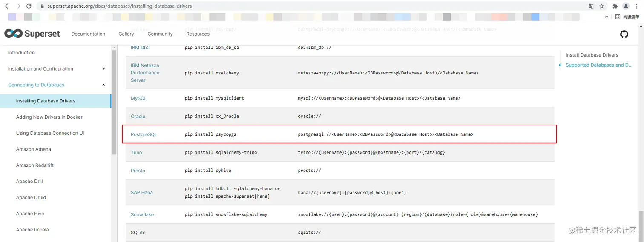This screenshot has width=644, height=242.
Task: Click 'pip install ibm_db_sa' text
Action: [212, 48]
